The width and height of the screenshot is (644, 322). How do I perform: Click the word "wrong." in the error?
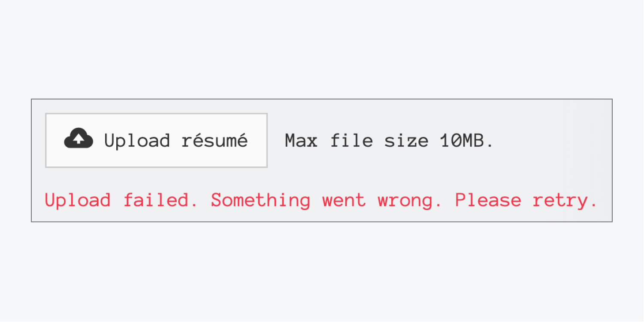point(410,201)
